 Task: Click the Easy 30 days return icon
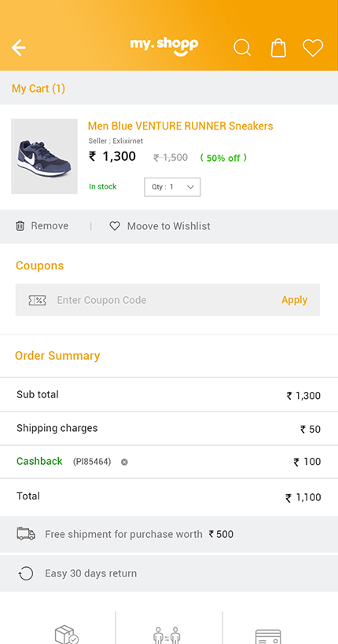tap(26, 573)
